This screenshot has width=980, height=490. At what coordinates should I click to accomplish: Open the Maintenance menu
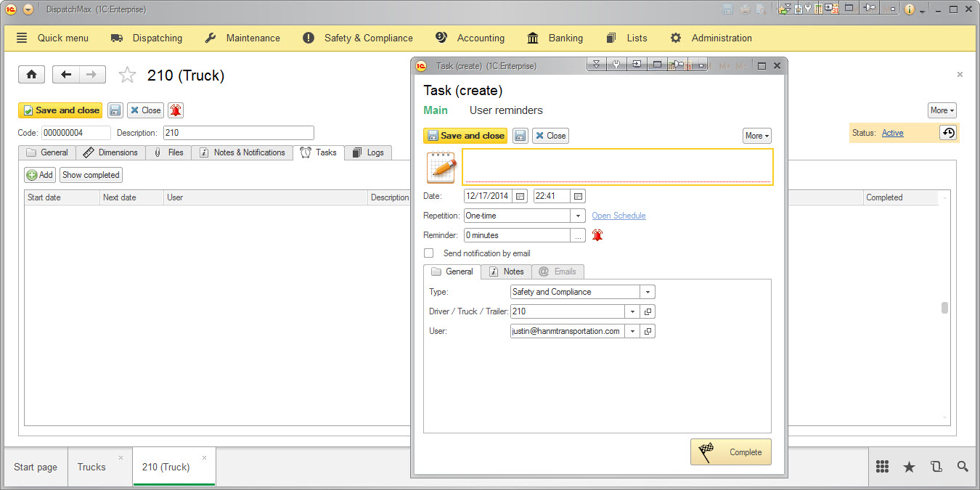pyautogui.click(x=242, y=38)
